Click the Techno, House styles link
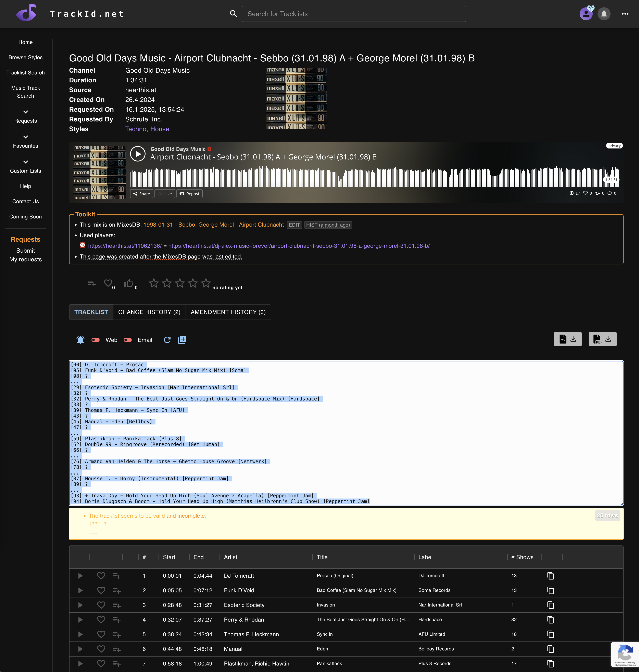The height and width of the screenshot is (672, 639). click(147, 129)
